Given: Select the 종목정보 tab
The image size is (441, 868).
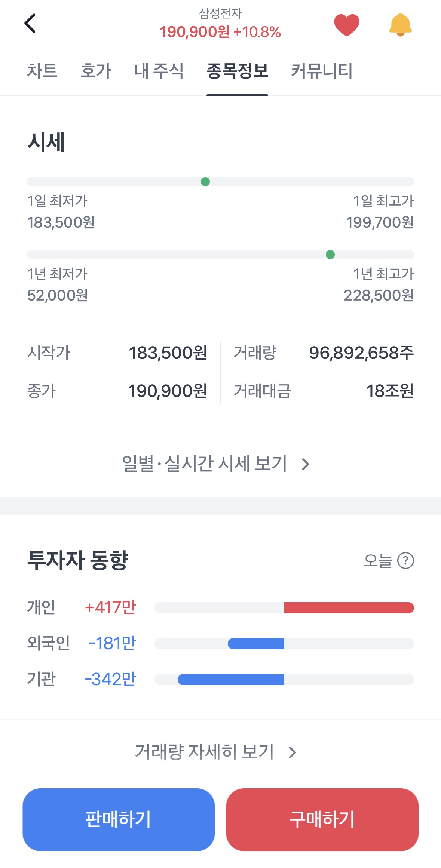Looking at the screenshot, I should pyautogui.click(x=237, y=71).
